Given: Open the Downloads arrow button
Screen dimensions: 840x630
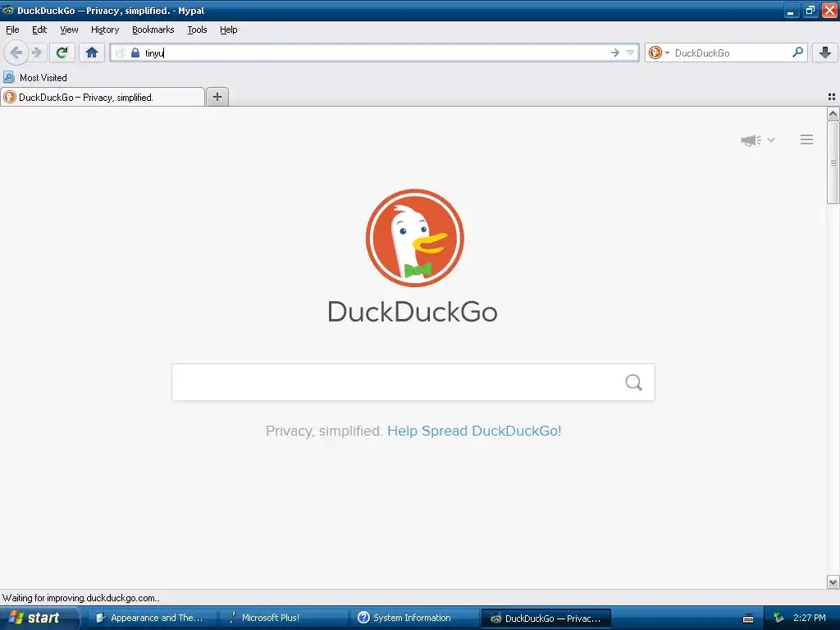Looking at the screenshot, I should (825, 52).
